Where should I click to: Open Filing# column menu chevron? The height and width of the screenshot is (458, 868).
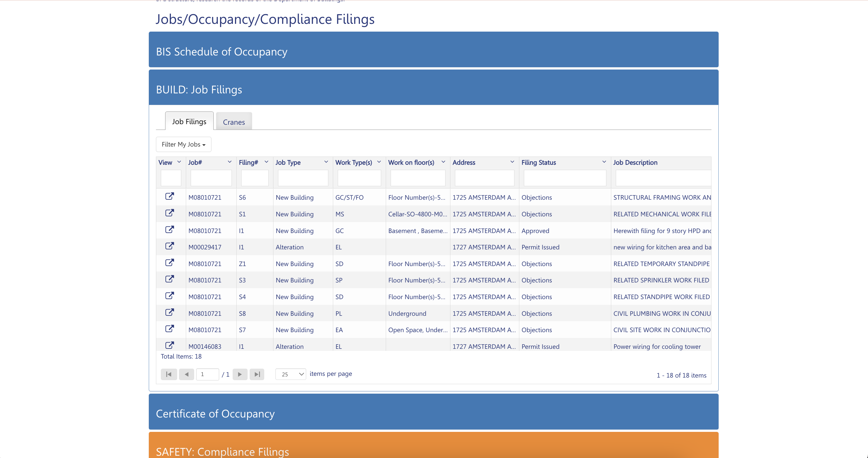pyautogui.click(x=267, y=162)
